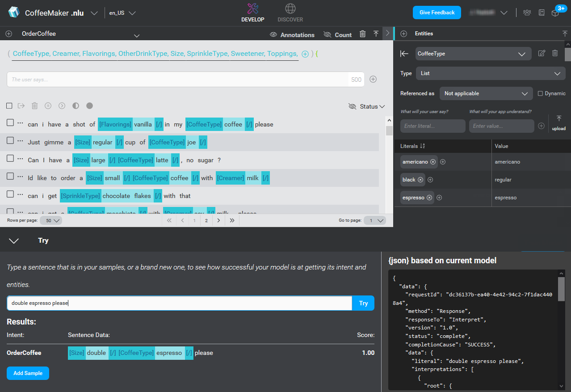571x392 pixels.
Task: Remove the americano literal
Action: coord(433,162)
